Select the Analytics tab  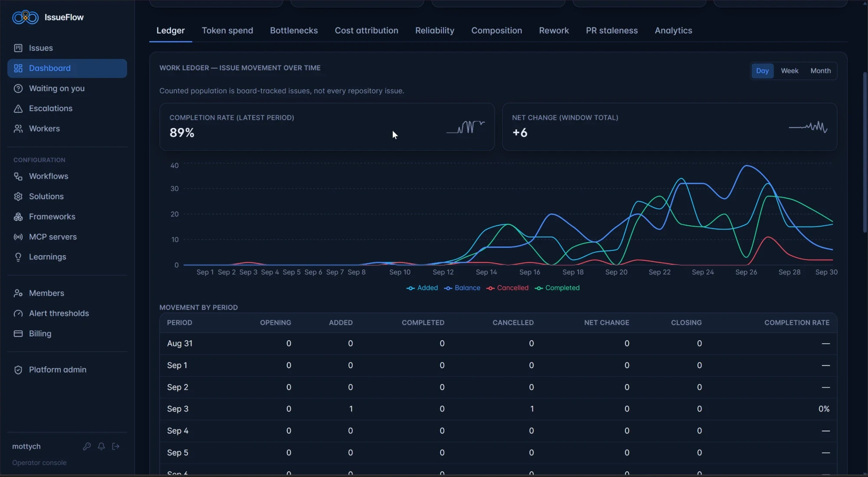tap(673, 30)
